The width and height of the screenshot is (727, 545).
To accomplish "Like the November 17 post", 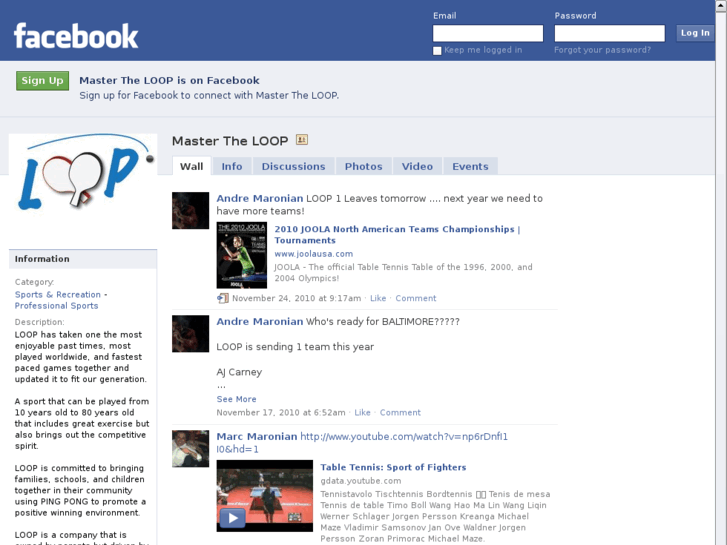I will pos(362,412).
